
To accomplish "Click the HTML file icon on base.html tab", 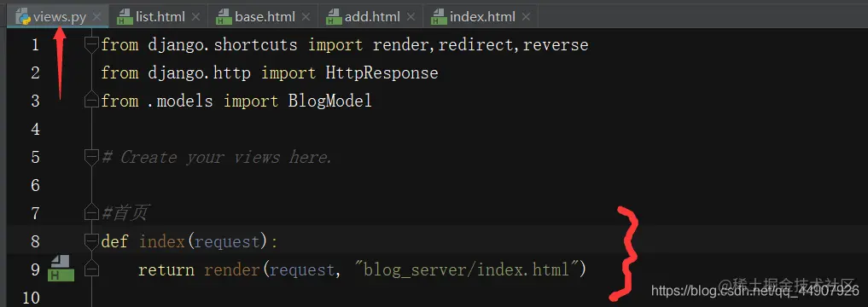I will point(224,17).
